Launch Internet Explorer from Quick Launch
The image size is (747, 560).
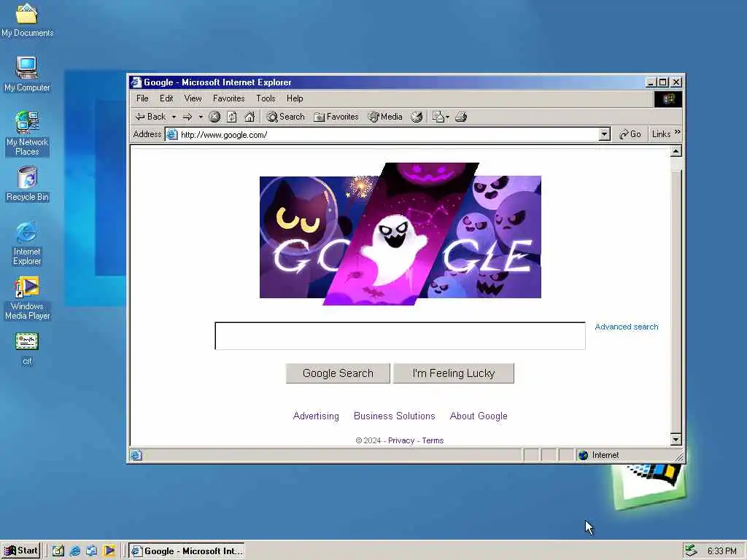click(x=75, y=551)
